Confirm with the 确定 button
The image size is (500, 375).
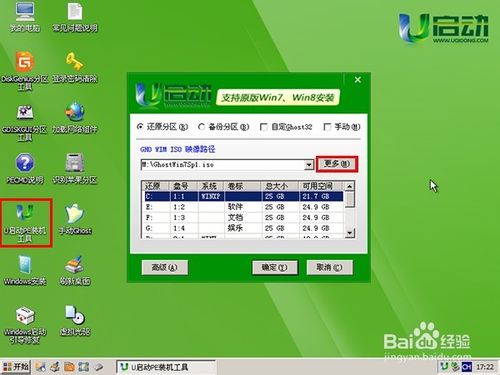[x=274, y=267]
